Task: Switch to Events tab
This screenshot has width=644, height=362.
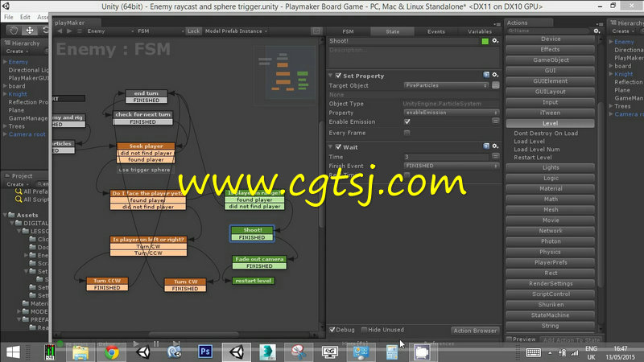Action: point(436,31)
